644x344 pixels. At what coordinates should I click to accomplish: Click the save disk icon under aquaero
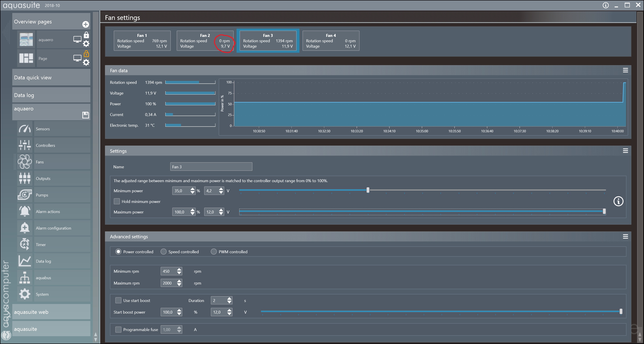[x=85, y=115]
